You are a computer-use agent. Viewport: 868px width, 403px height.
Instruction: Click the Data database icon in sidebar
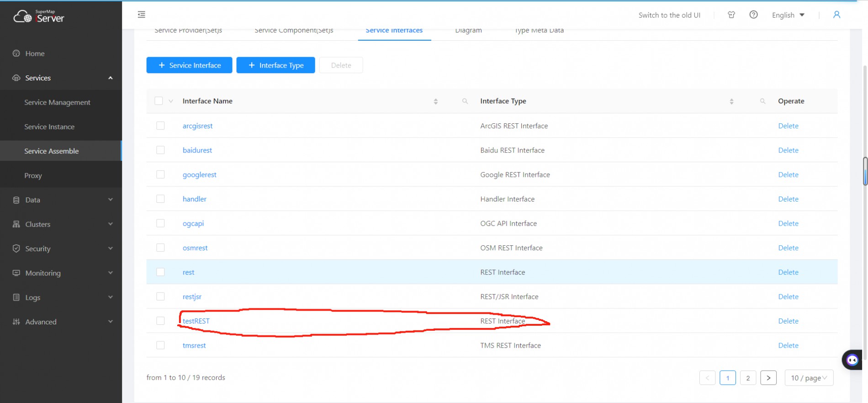(16, 200)
